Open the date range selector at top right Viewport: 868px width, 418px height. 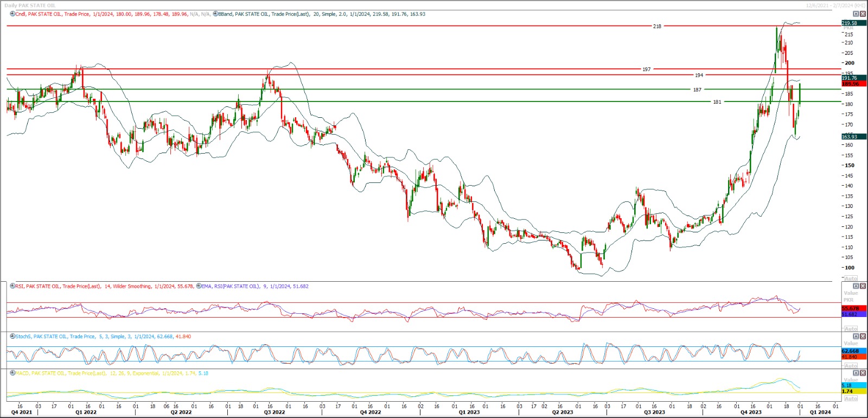tap(835, 5)
